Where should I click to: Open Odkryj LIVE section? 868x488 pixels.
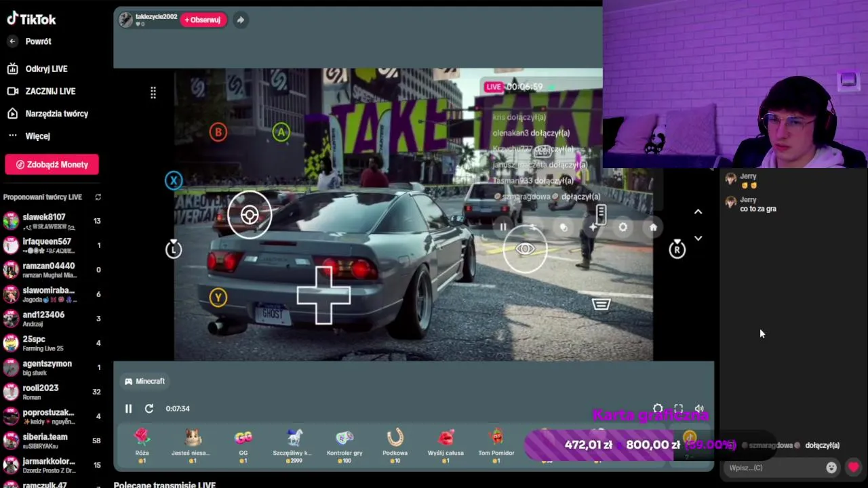pos(37,68)
